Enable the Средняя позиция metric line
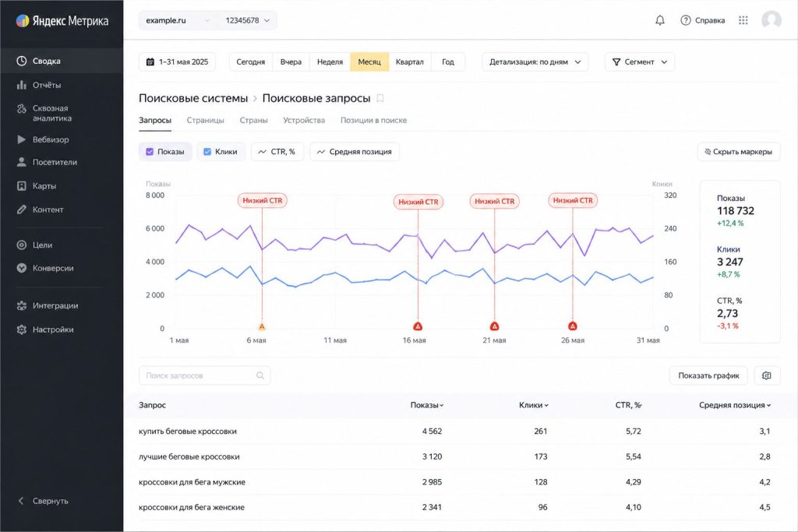Image resolution: width=798 pixels, height=532 pixels. click(355, 152)
